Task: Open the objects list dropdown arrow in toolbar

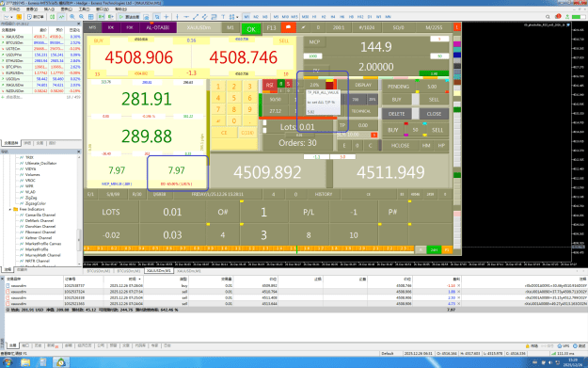Action: [x=237, y=17]
